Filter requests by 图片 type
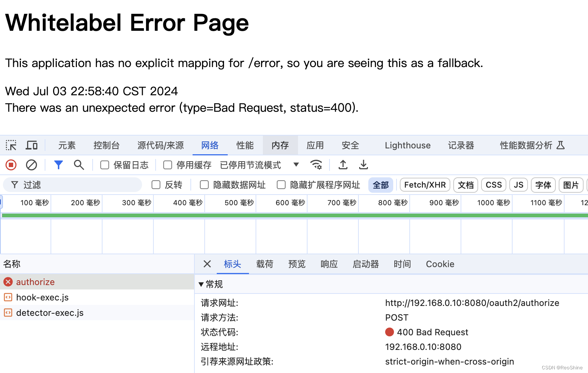The image size is (588, 373). (571, 185)
